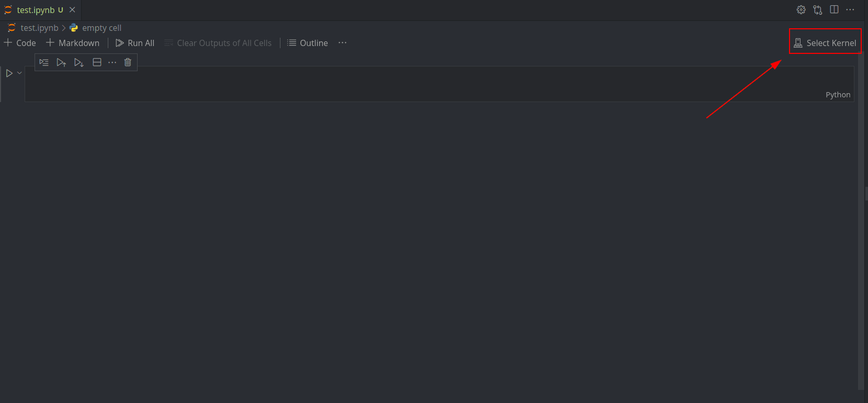868x403 pixels.
Task: Open notebook settings gear icon
Action: pos(801,10)
